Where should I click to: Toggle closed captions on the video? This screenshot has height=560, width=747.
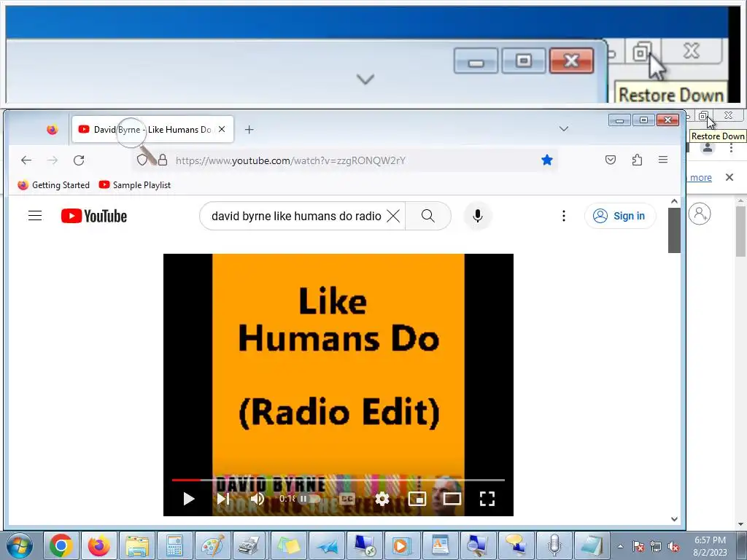[347, 499]
